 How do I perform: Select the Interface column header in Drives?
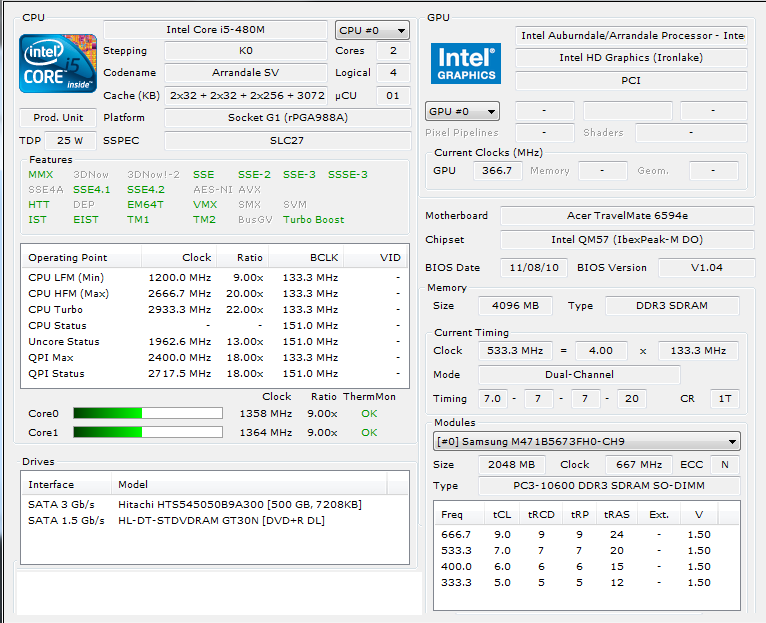67,484
